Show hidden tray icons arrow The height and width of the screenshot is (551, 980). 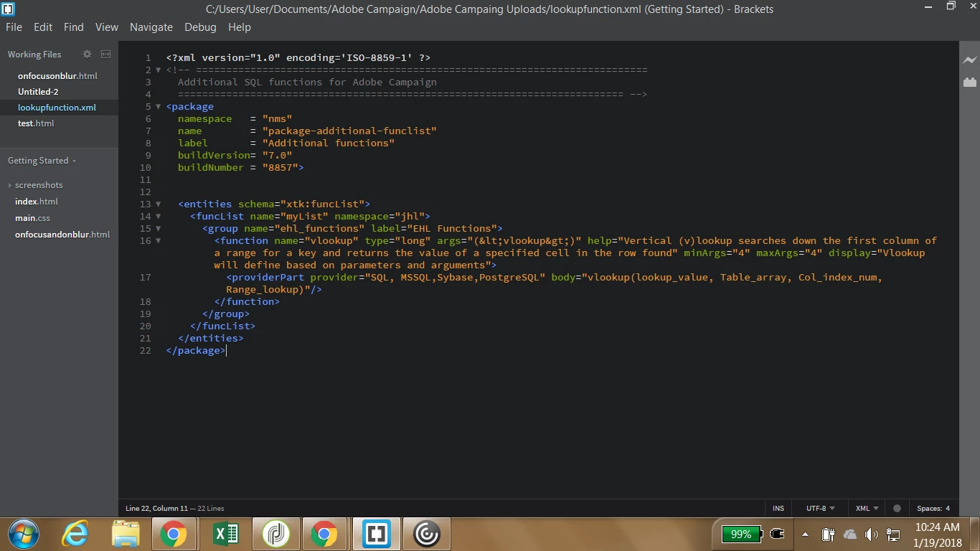(805, 534)
